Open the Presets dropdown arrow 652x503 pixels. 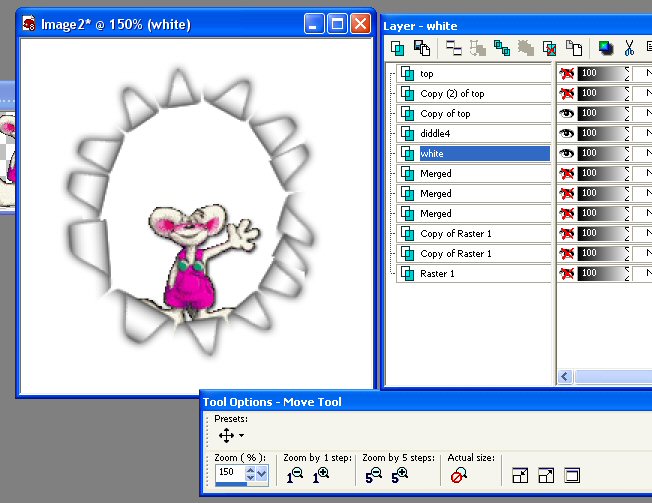pyautogui.click(x=241, y=436)
